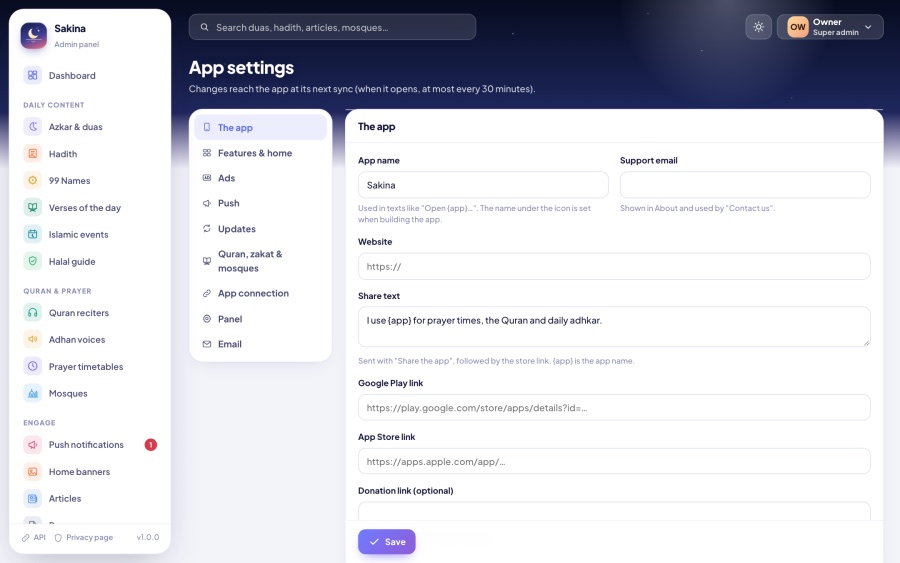Click the Mosques building icon

33,393
